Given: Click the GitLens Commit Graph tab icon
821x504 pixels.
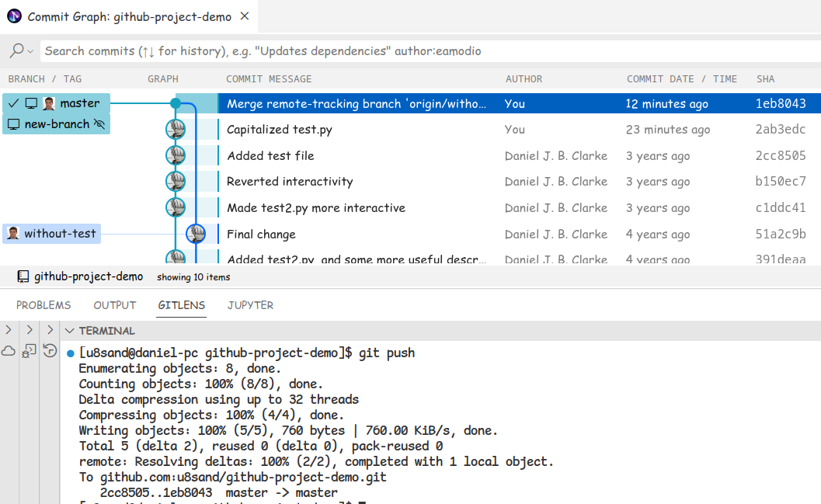Looking at the screenshot, I should click(x=15, y=16).
